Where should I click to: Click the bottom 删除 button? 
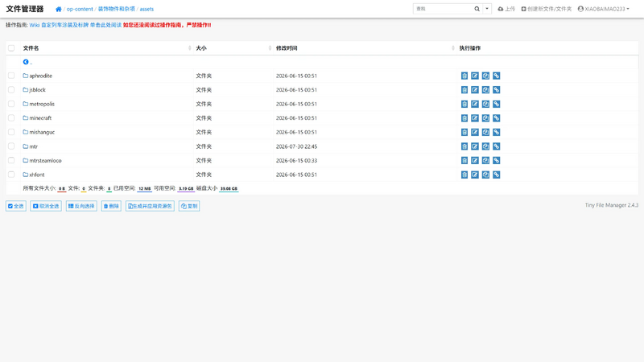tap(111, 206)
